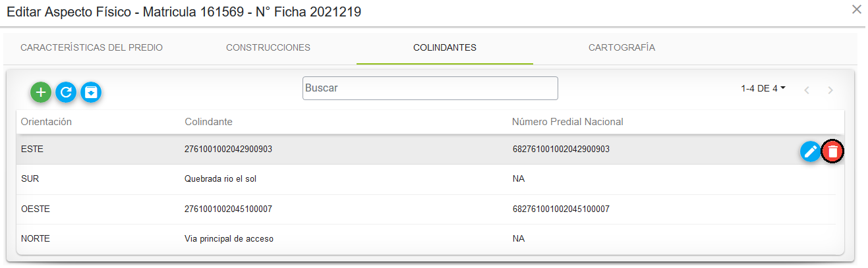Go to next page of results
868x268 pixels.
pos(830,90)
